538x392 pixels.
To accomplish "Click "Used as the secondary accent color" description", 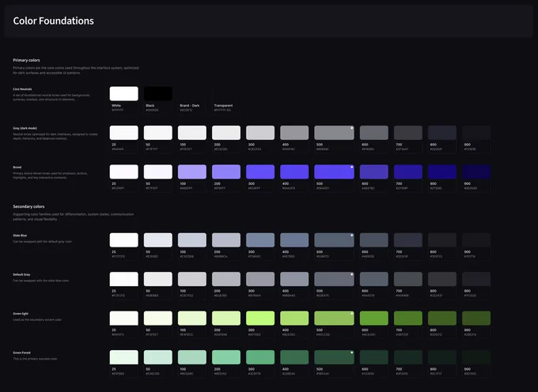I will [37, 320].
